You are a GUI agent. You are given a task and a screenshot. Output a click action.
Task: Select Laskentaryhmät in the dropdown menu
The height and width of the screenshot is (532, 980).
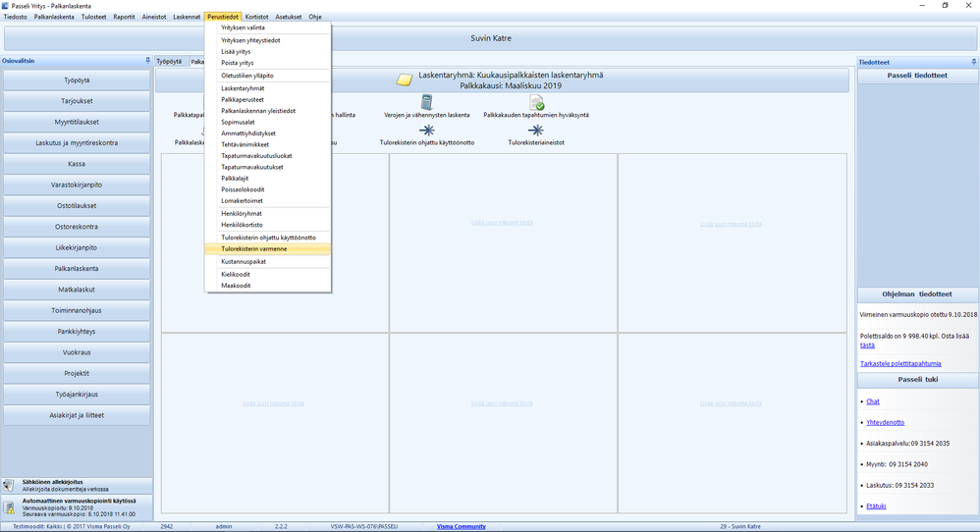click(267, 88)
